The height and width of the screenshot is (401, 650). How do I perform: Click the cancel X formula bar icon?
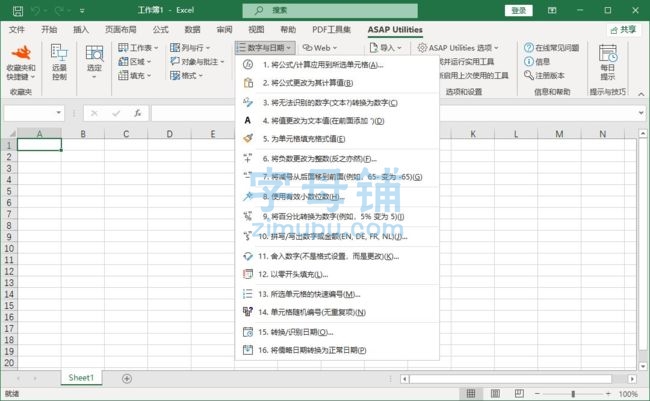pos(95,113)
